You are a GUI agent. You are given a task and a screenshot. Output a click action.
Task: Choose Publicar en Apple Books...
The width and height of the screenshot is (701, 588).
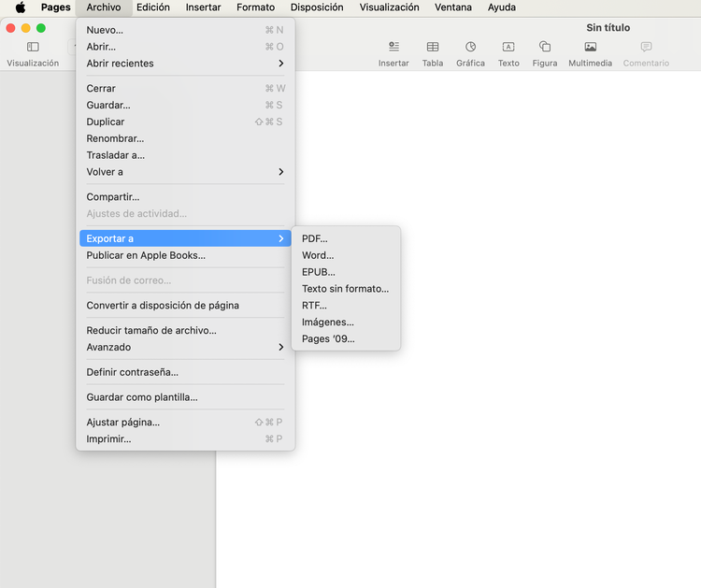(185, 255)
